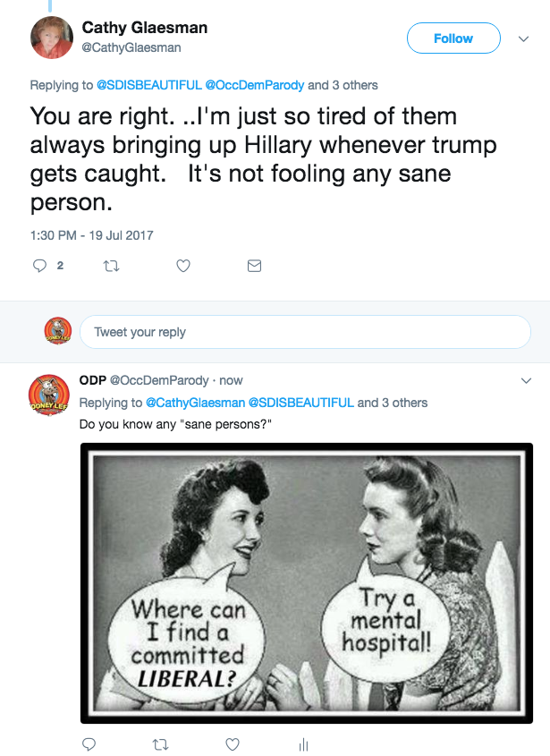Open ODP's Doney Lef profile avatar

pyautogui.click(x=49, y=395)
